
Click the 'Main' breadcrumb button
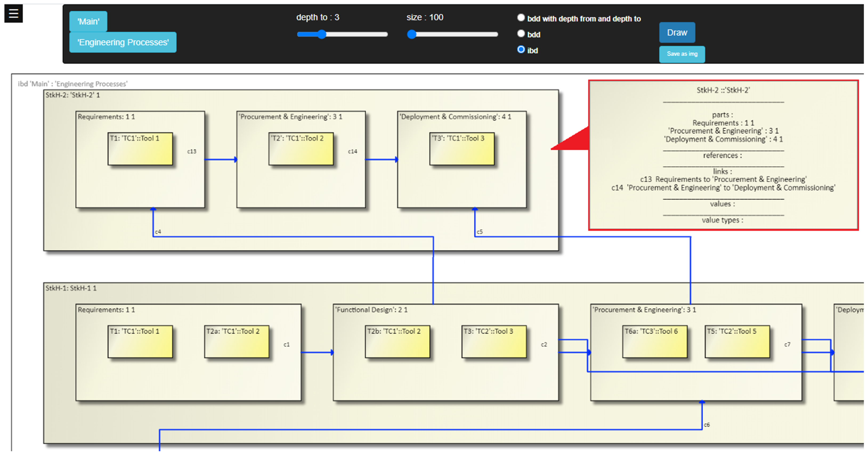[88, 22]
